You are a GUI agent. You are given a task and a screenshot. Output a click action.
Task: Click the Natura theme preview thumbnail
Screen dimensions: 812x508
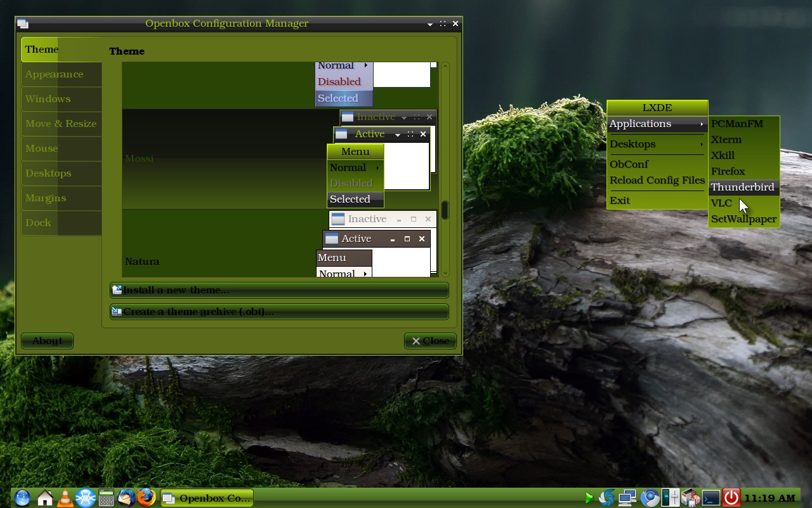tap(377, 244)
